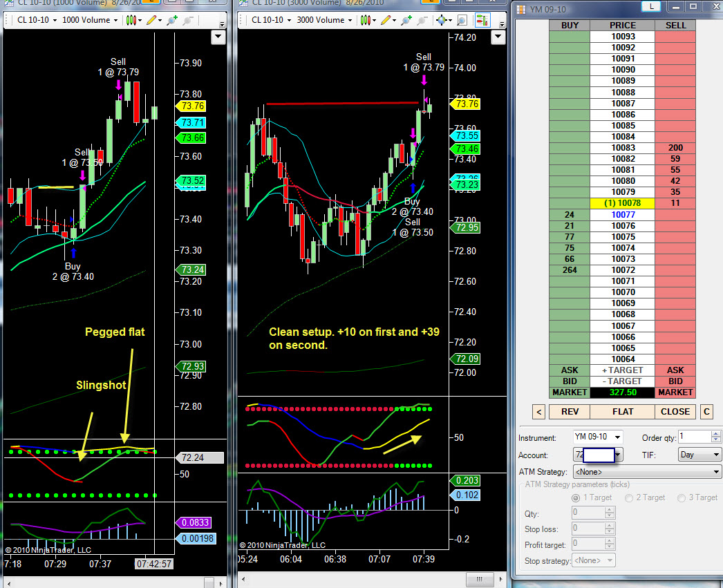Click the 327.50 PnL cell
The image size is (723, 588).
[x=623, y=392]
